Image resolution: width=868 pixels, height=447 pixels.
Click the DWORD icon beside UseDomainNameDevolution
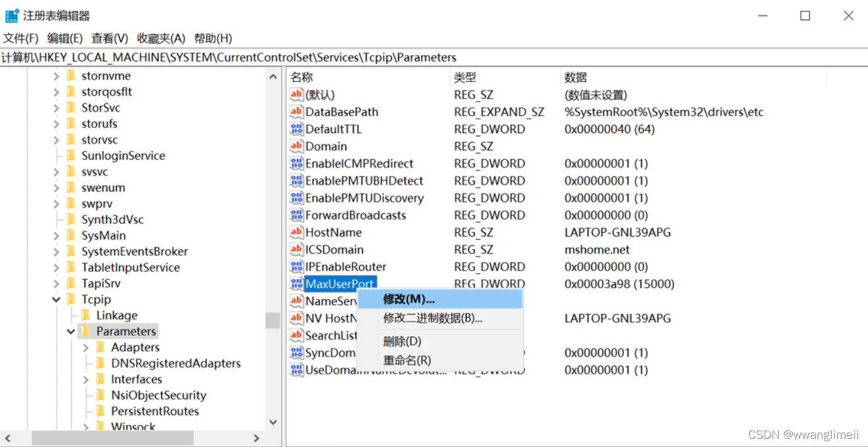point(297,370)
